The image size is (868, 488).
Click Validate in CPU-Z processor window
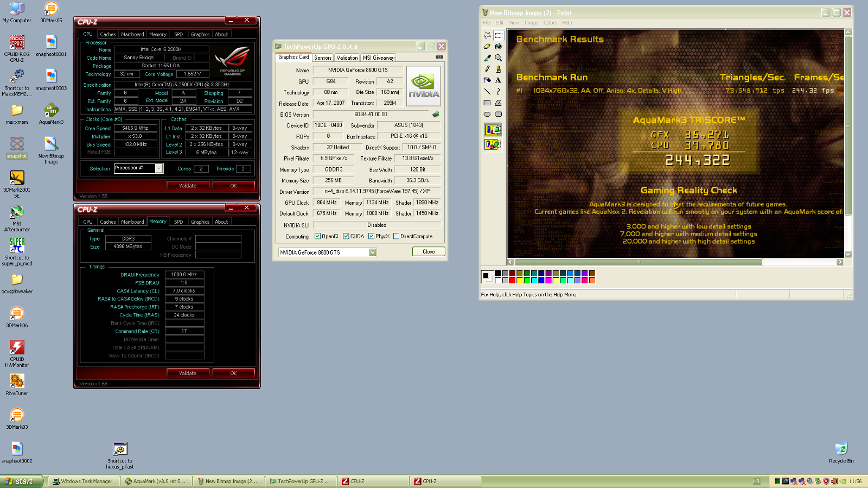[x=188, y=186]
